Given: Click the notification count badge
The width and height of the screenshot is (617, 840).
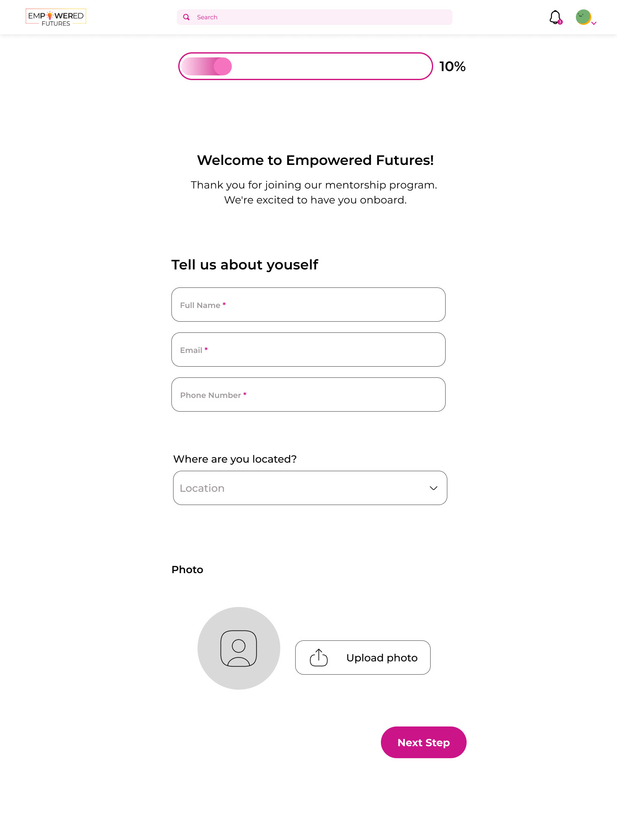Looking at the screenshot, I should click(x=560, y=22).
